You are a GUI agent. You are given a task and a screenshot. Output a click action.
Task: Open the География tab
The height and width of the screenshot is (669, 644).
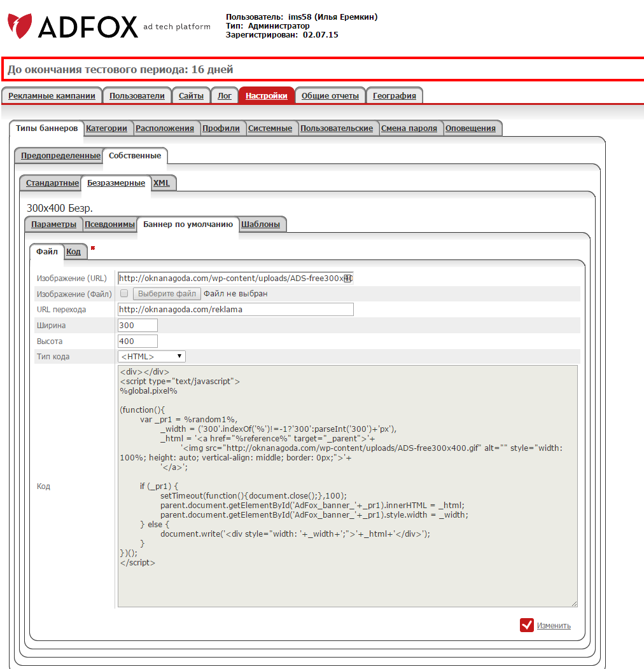pos(394,96)
